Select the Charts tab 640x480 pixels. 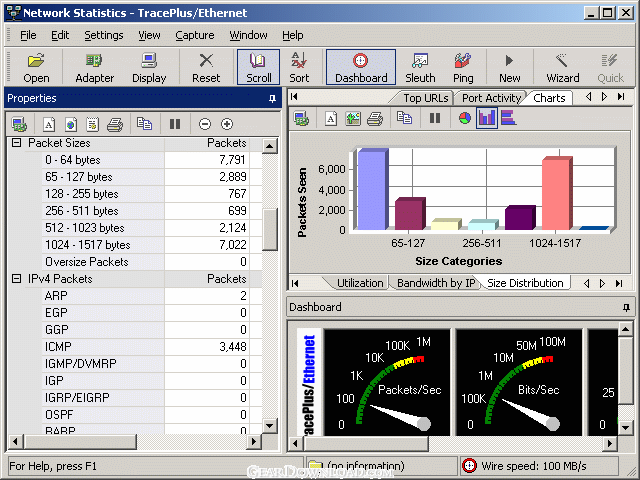[x=549, y=98]
